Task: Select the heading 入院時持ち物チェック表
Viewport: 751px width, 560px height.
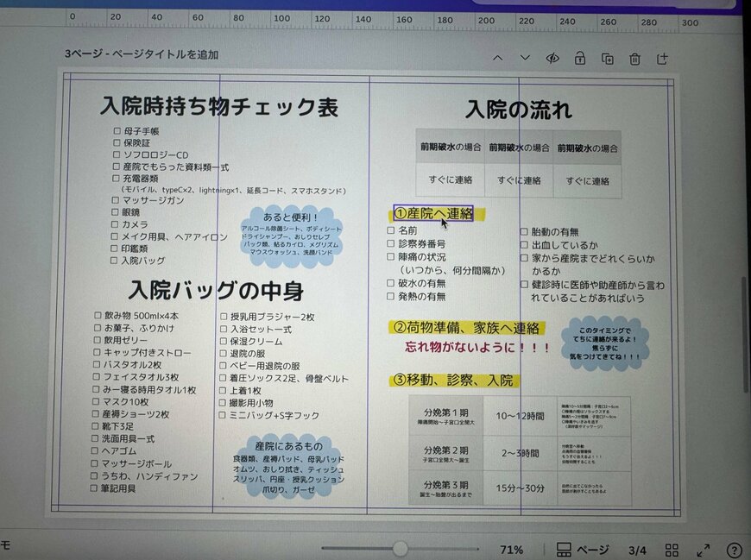Action: 219,106
